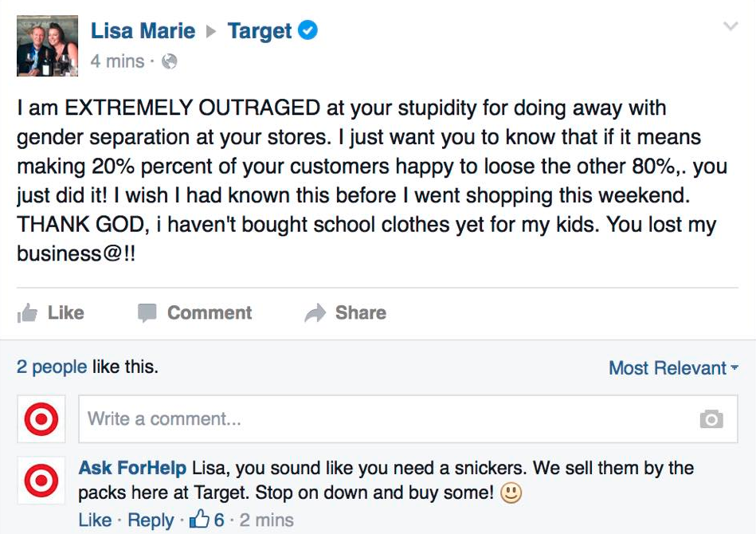Viewport: 756px width, 534px height.
Task: Click the Target avatar beside Ask ForHelp's comment
Action: click(41, 481)
